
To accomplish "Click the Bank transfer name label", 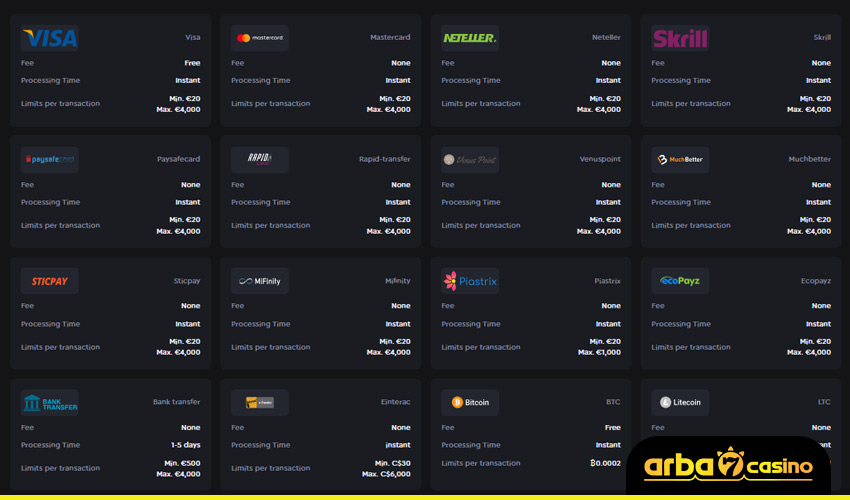I will (x=176, y=402).
